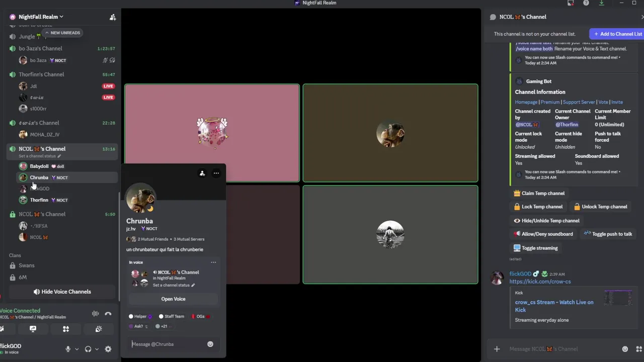Open User Settings gear
644x362 pixels.
pyautogui.click(x=108, y=349)
